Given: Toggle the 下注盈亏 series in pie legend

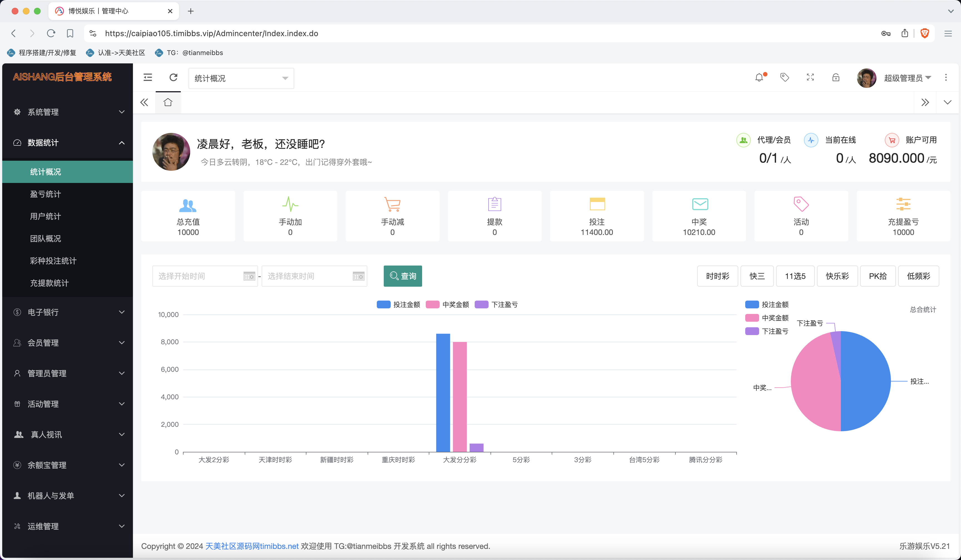Looking at the screenshot, I should point(767,331).
